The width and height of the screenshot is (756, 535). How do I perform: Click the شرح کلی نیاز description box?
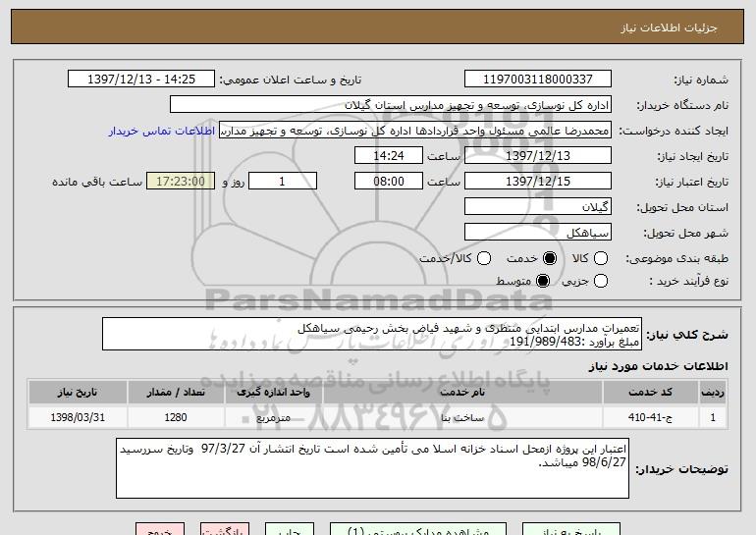pyautogui.click(x=372, y=334)
